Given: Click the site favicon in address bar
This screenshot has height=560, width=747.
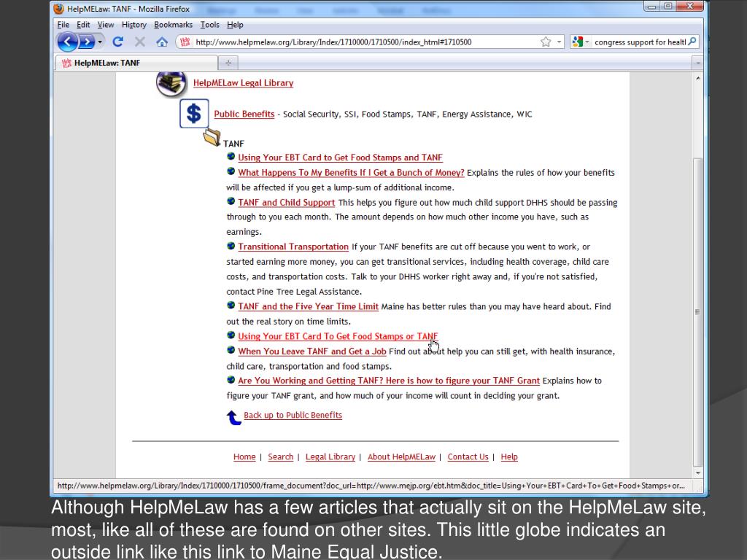Looking at the screenshot, I should point(185,42).
